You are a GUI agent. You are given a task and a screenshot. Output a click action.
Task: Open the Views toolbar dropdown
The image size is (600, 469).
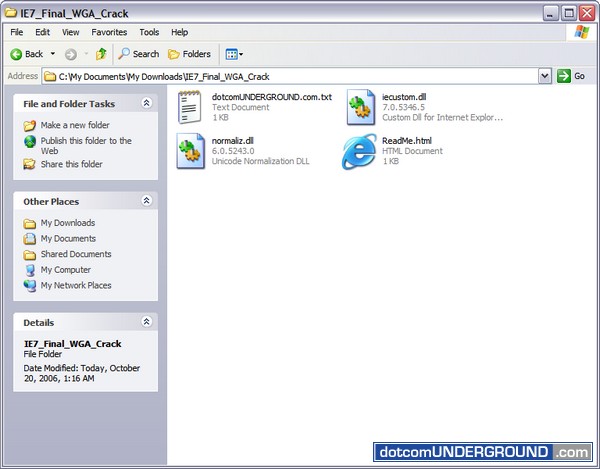tap(234, 54)
